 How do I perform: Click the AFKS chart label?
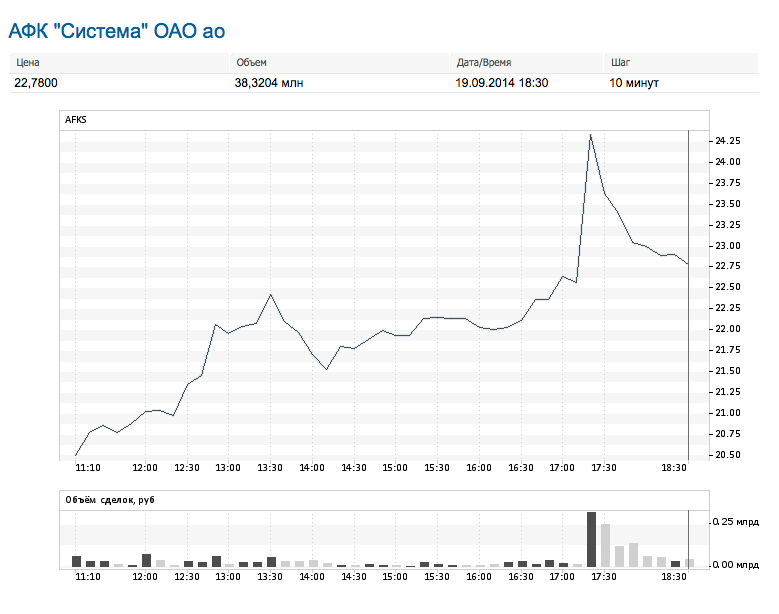[x=76, y=120]
